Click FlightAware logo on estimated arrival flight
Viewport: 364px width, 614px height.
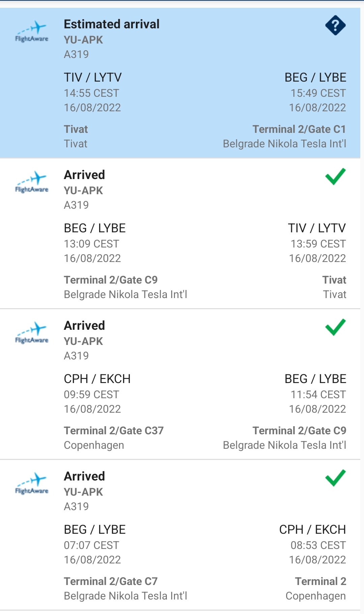(x=32, y=32)
